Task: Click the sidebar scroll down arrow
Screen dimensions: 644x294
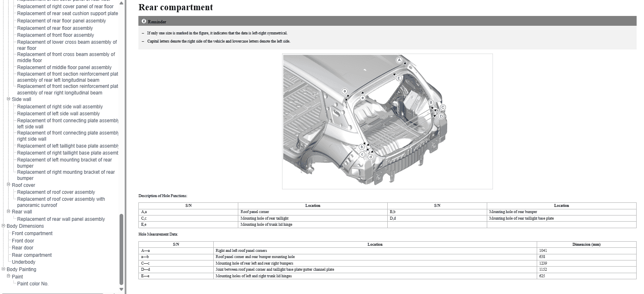Action: [x=121, y=289]
